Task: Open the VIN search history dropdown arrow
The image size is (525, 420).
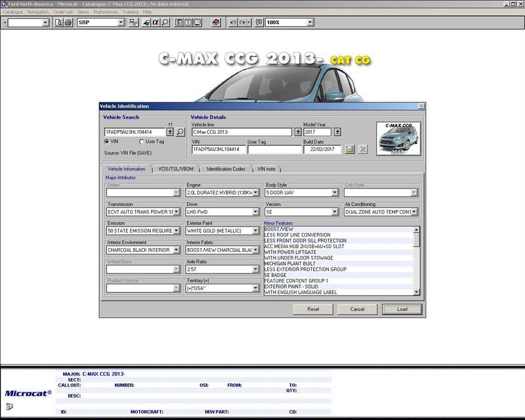Action: 170,132
